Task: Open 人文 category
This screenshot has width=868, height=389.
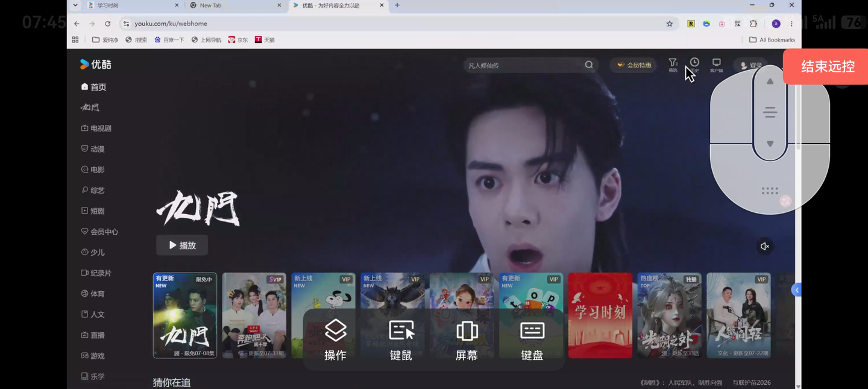Action: coord(93,314)
